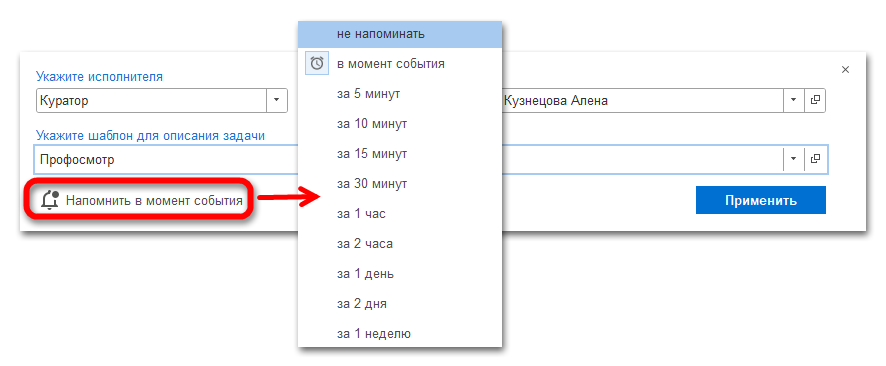
Task: Open reminder list via 'Напомнить в момент события'
Action: point(154,201)
